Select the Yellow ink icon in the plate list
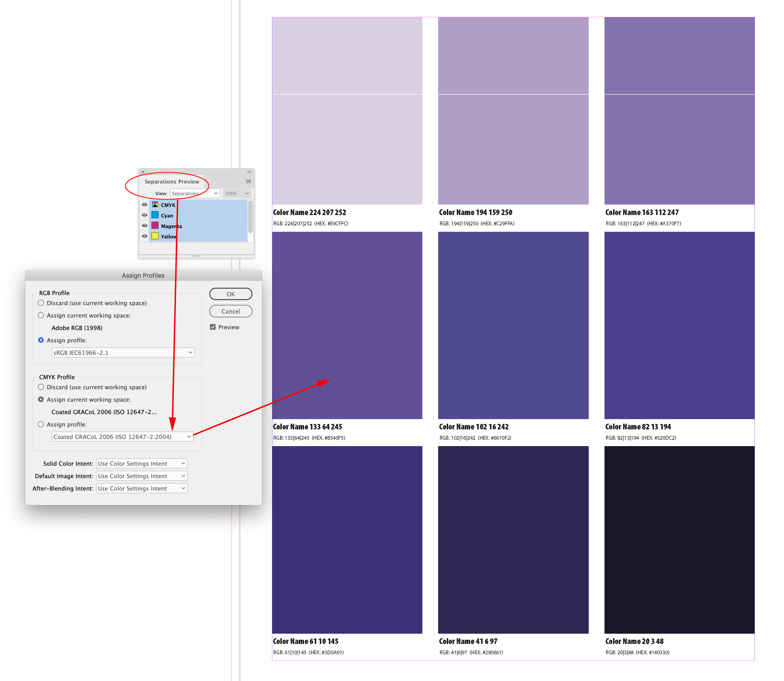This screenshot has width=784, height=681. [x=156, y=236]
